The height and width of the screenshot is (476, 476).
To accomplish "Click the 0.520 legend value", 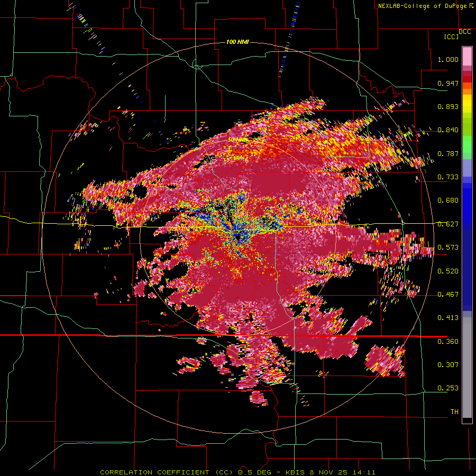I will pos(448,271).
